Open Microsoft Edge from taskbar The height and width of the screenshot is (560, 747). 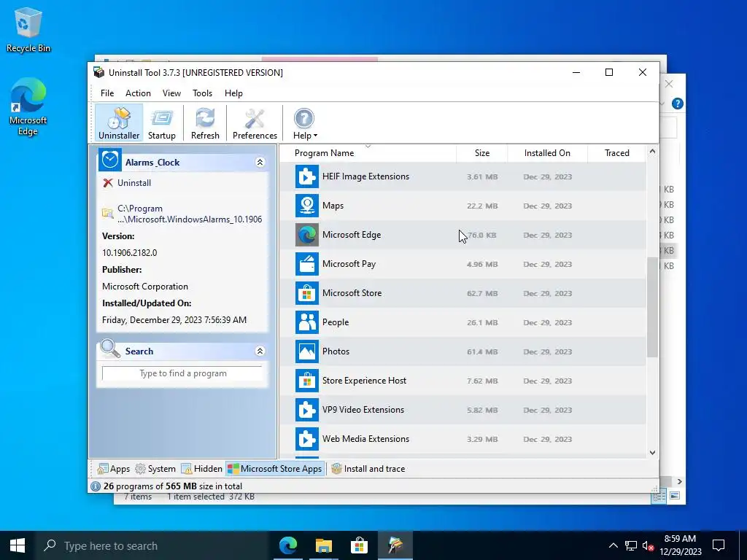[287, 545]
